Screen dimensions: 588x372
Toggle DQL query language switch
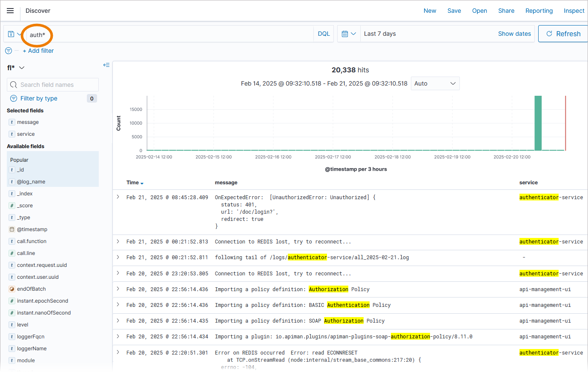pyautogui.click(x=324, y=34)
